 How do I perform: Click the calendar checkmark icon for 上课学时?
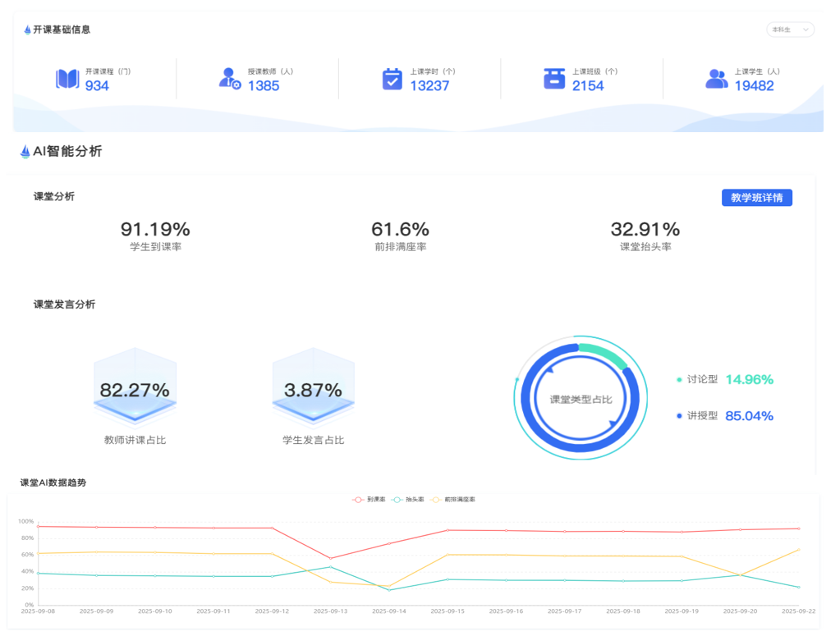tap(392, 79)
